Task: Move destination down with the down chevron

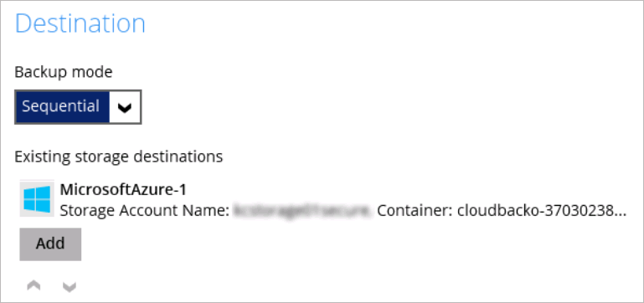Action: pyautogui.click(x=70, y=287)
